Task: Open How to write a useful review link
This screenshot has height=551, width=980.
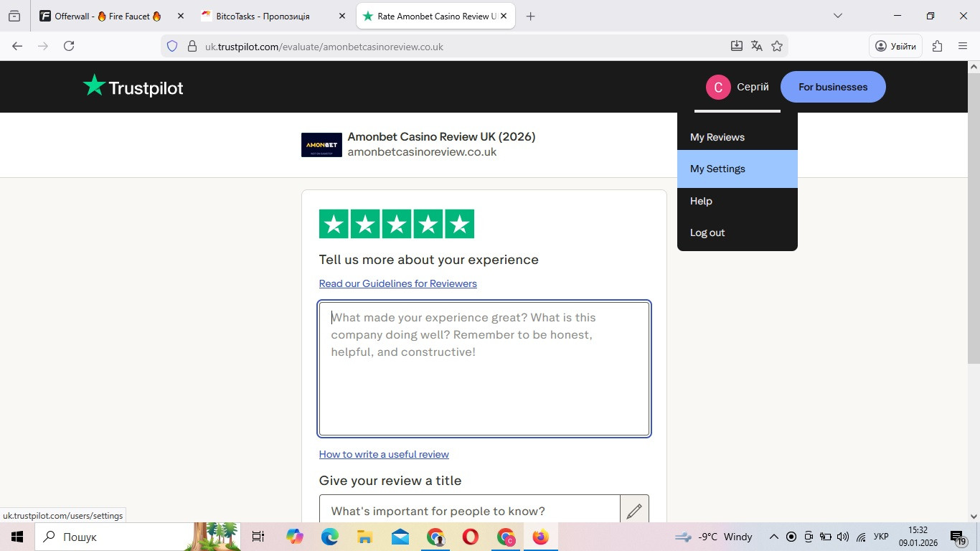Action: pyautogui.click(x=384, y=454)
